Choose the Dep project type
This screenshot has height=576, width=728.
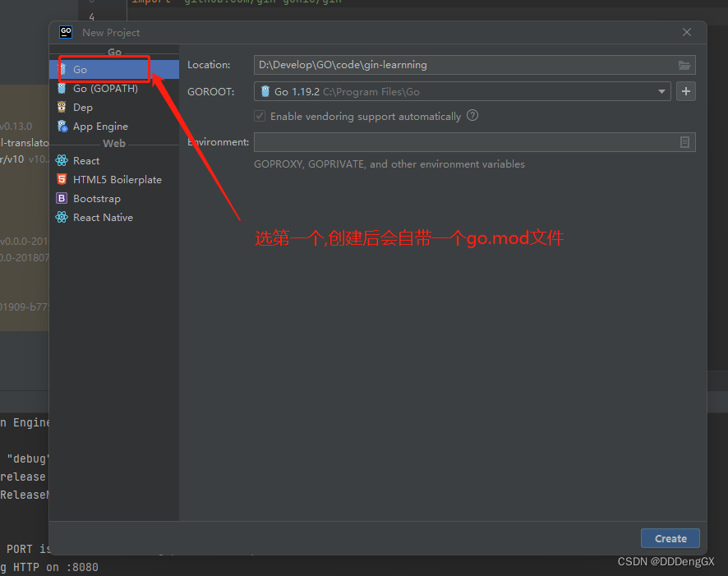pos(113,108)
